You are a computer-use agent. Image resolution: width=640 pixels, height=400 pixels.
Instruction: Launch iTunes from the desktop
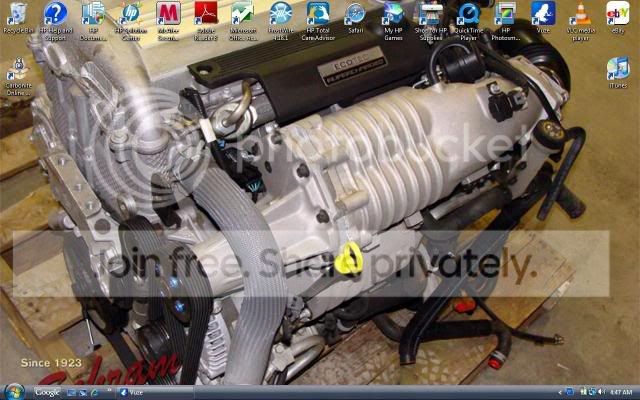coord(618,73)
